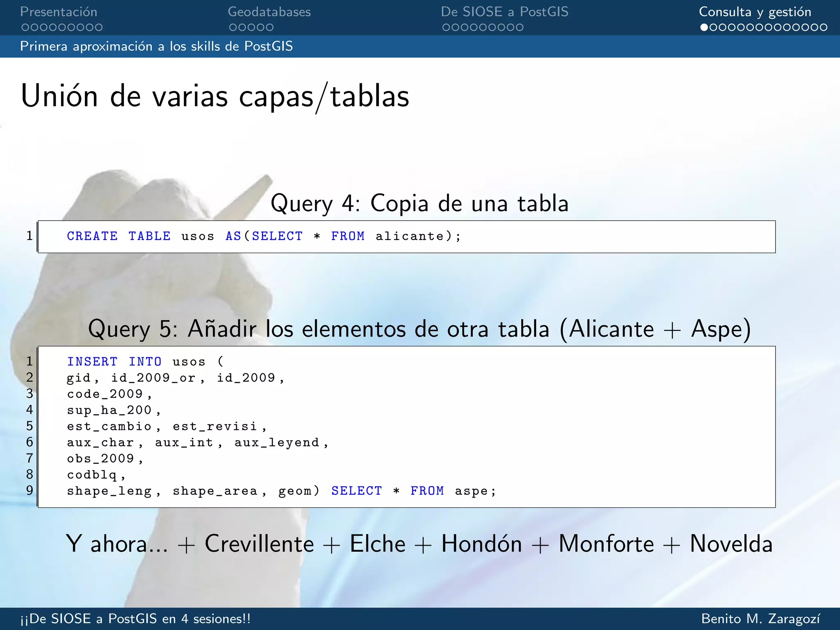The height and width of the screenshot is (630, 840).
Task: Click the obs_2009 column name
Action: (x=100, y=459)
